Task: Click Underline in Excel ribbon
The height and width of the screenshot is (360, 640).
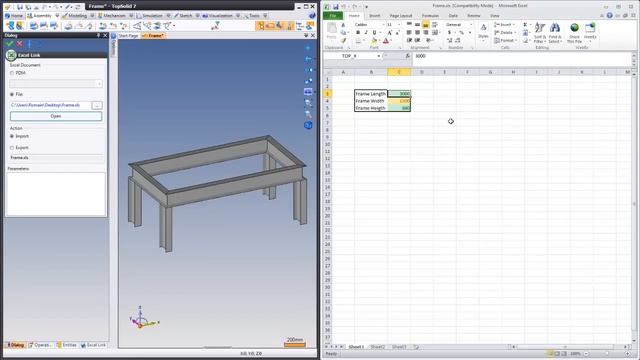Action: click(x=374, y=33)
